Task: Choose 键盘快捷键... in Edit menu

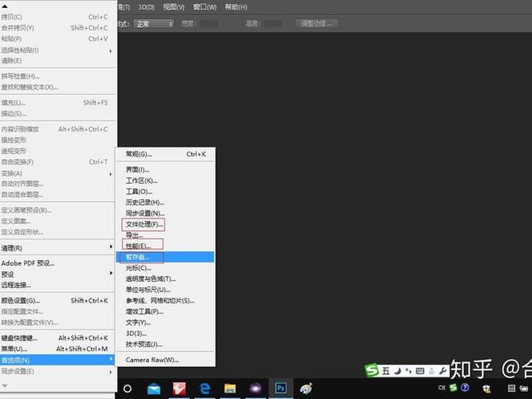Action: pos(57,338)
